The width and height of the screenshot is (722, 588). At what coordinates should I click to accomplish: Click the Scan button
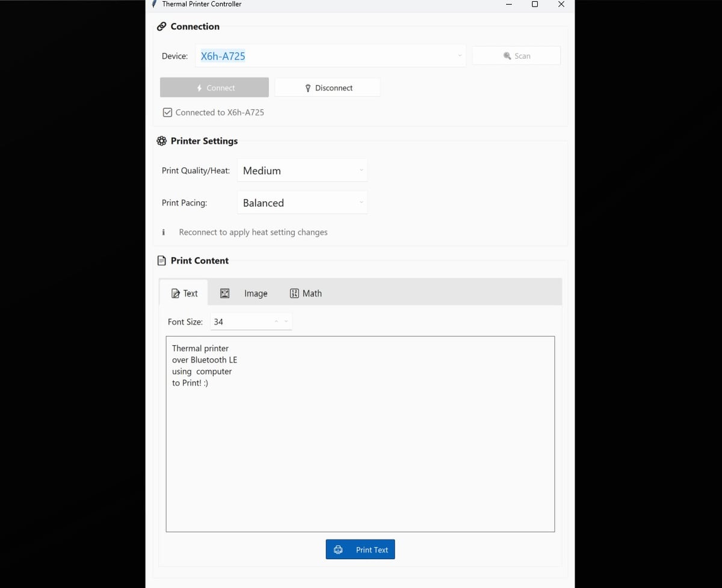coord(516,56)
